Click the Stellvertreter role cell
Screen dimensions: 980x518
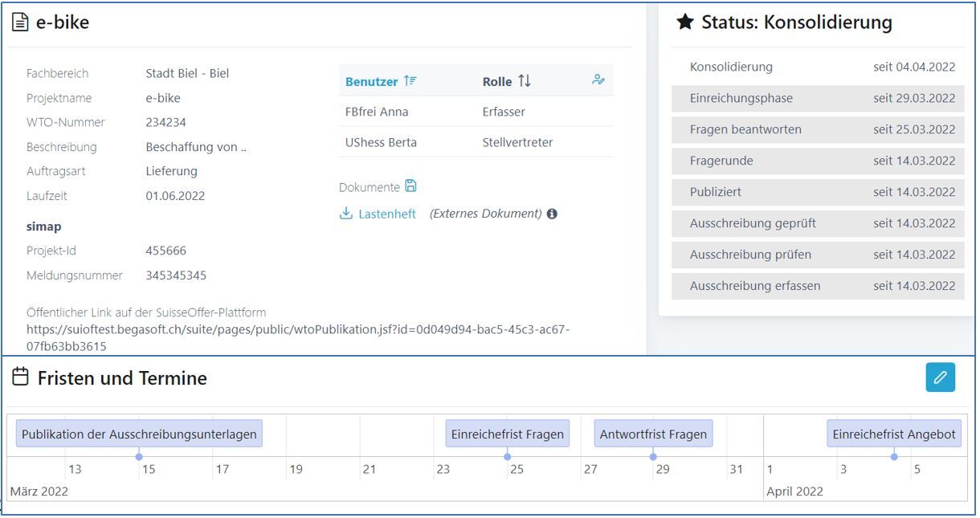[x=517, y=142]
